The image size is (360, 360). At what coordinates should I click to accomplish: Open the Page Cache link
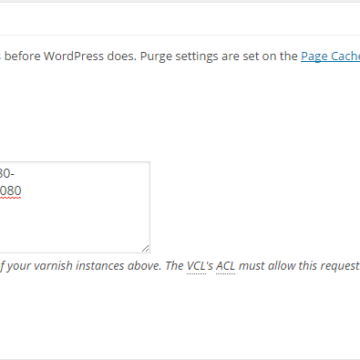(x=330, y=56)
